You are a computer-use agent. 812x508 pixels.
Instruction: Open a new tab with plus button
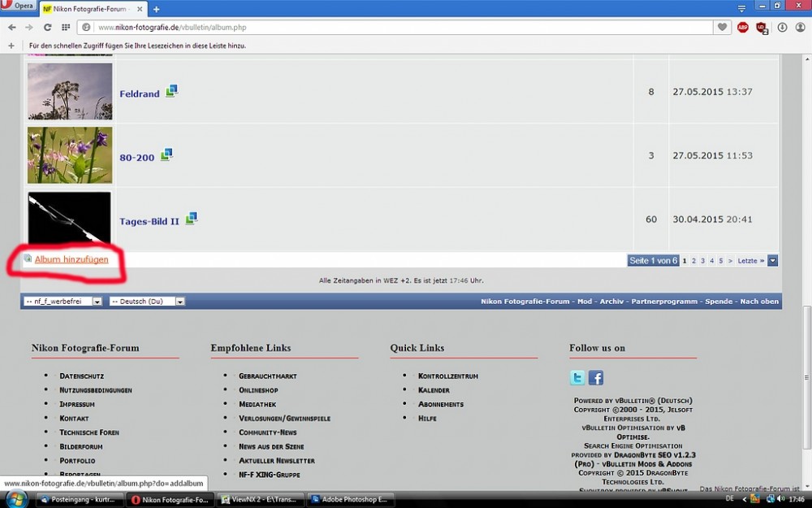tap(157, 9)
